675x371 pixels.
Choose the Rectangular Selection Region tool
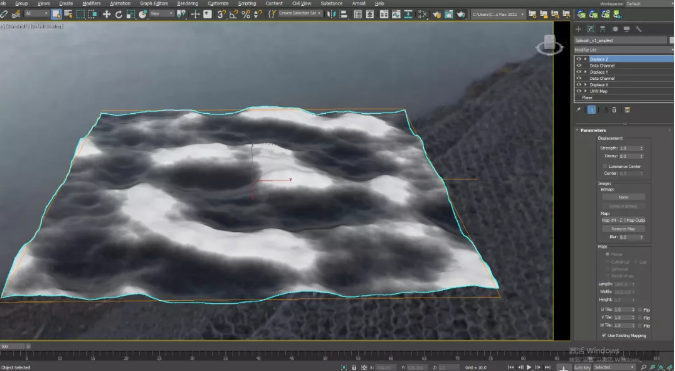[81, 14]
